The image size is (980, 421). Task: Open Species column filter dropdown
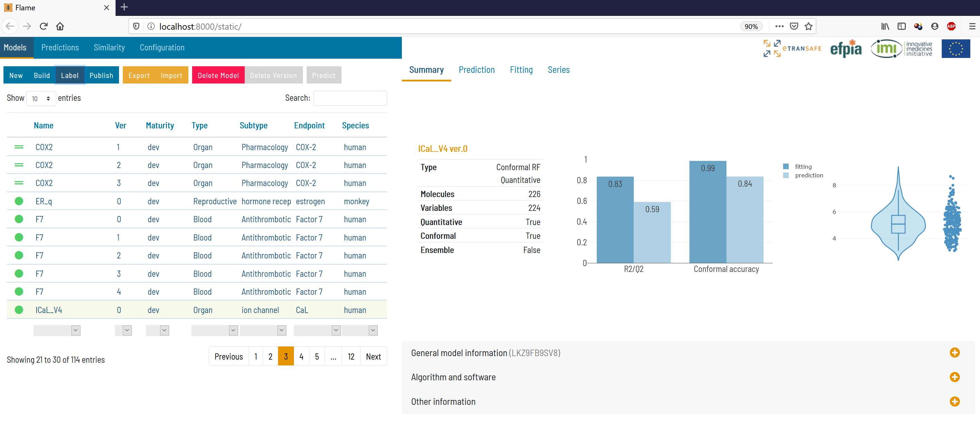tap(360, 330)
